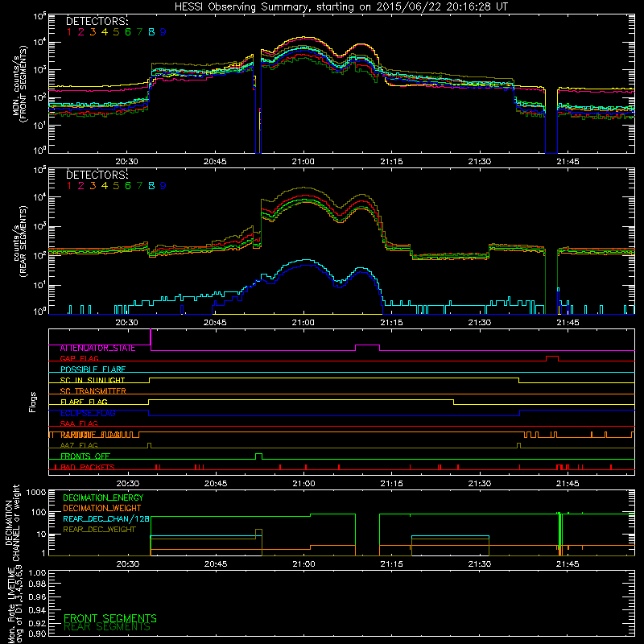Select blue detector 9 in top panel legend
644x644 pixels.
(163, 32)
